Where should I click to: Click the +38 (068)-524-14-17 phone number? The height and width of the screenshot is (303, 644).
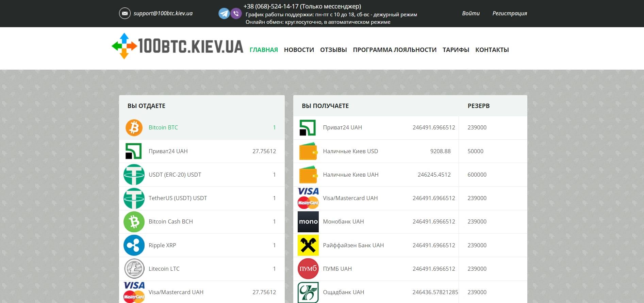click(x=271, y=6)
